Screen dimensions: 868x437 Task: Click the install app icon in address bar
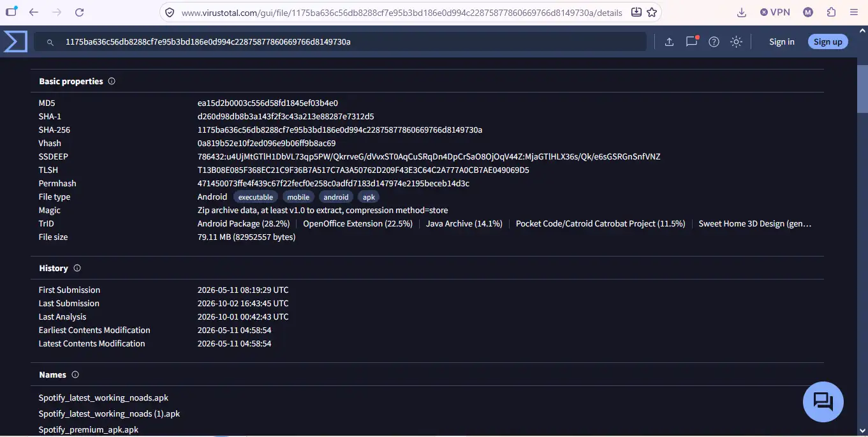(636, 12)
